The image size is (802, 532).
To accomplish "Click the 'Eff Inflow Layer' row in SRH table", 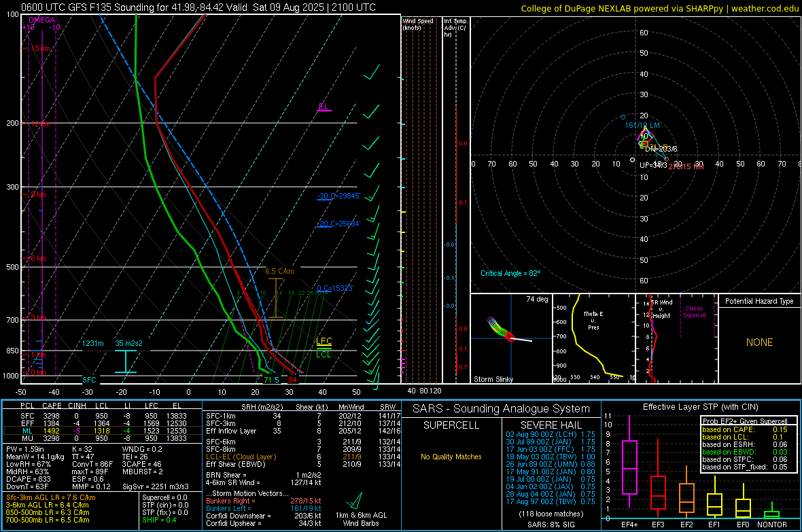I will [x=304, y=431].
